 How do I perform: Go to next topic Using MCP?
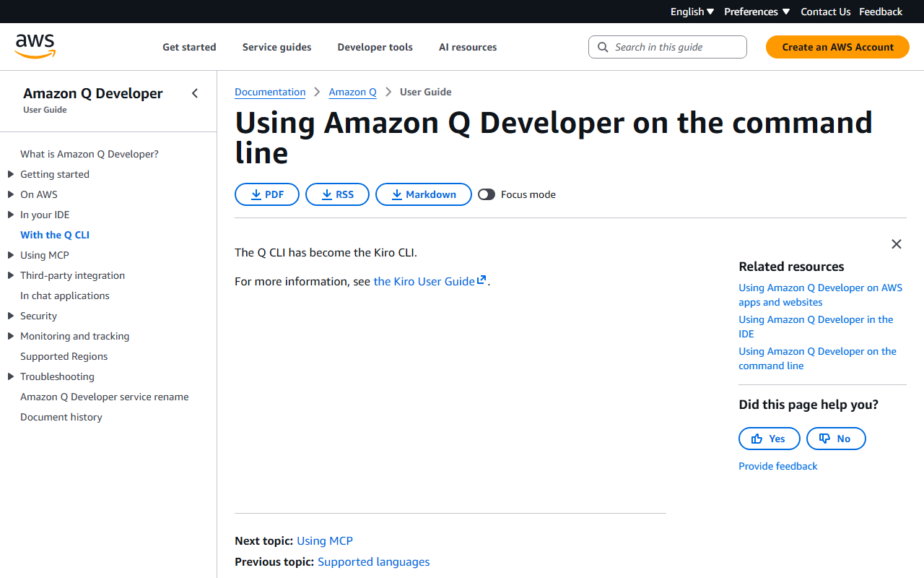(325, 540)
